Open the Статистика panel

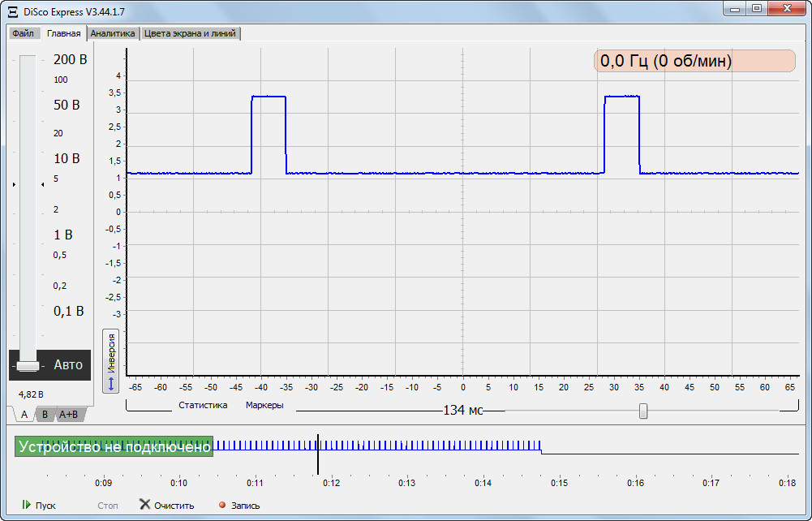pos(203,405)
